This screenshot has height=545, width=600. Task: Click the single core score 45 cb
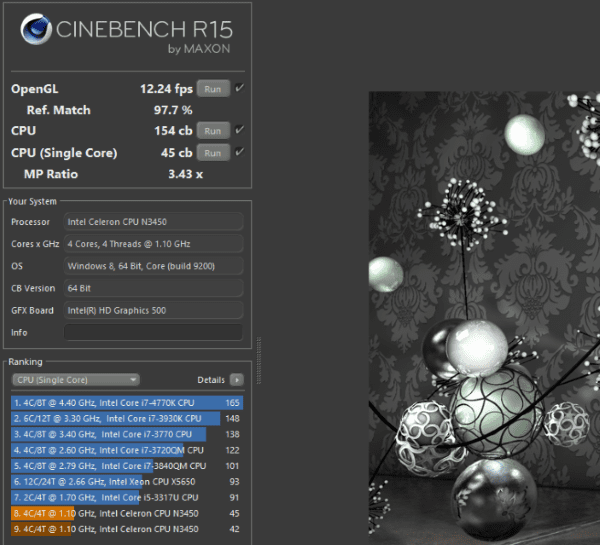tap(176, 153)
